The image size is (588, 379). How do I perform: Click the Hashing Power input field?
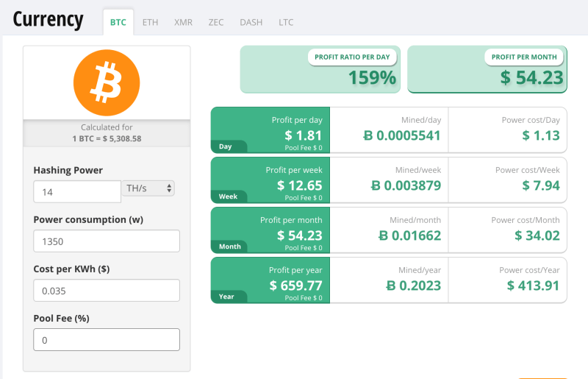click(x=77, y=191)
